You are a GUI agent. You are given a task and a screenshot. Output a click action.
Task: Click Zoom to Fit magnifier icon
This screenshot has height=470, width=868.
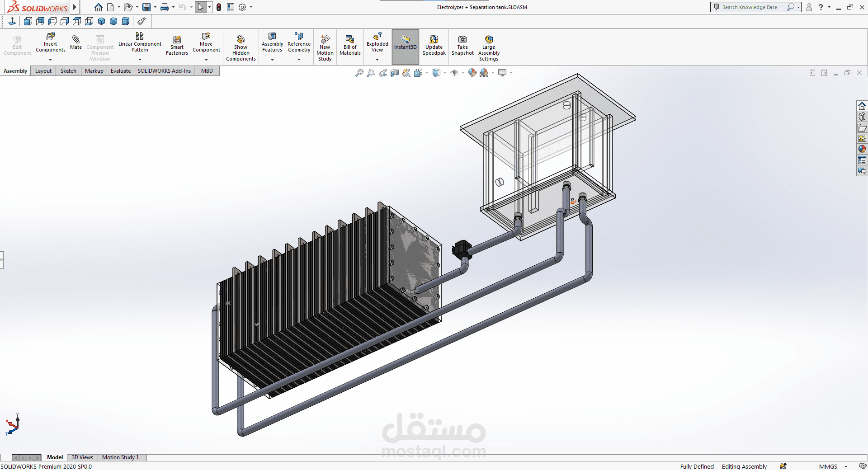click(x=359, y=73)
